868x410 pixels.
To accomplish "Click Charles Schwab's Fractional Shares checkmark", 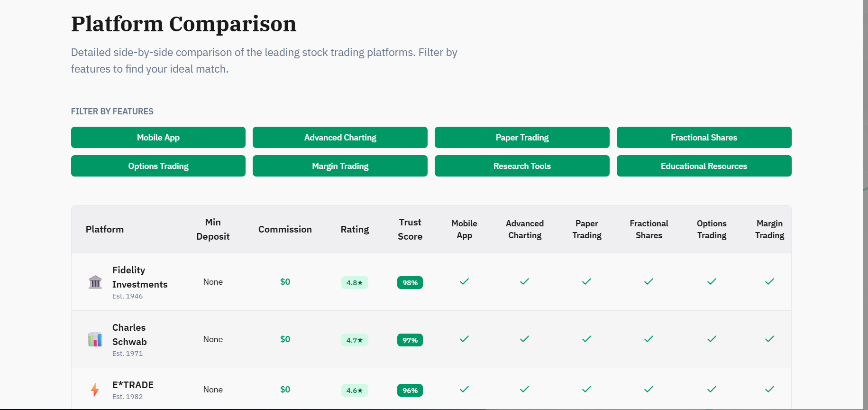I will point(649,339).
